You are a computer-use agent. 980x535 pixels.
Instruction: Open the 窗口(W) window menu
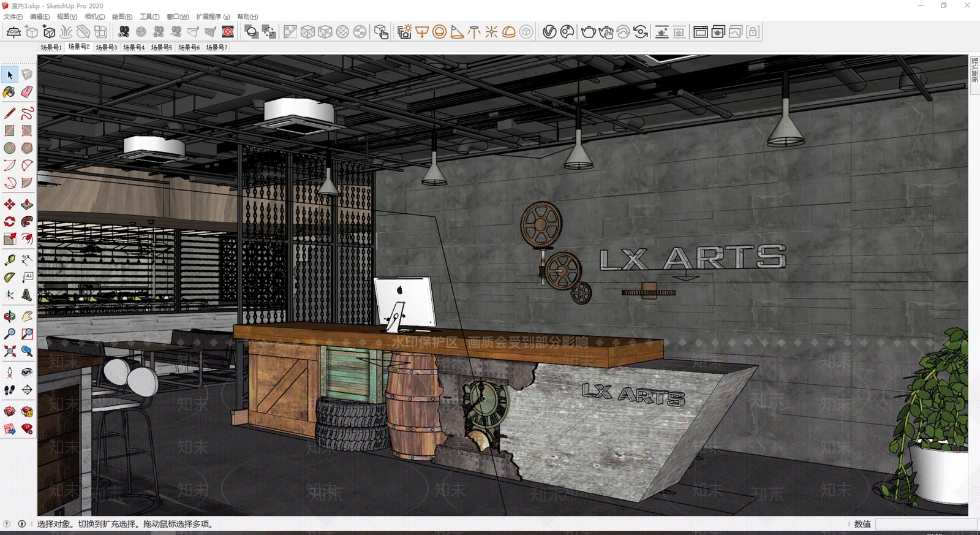pos(178,17)
